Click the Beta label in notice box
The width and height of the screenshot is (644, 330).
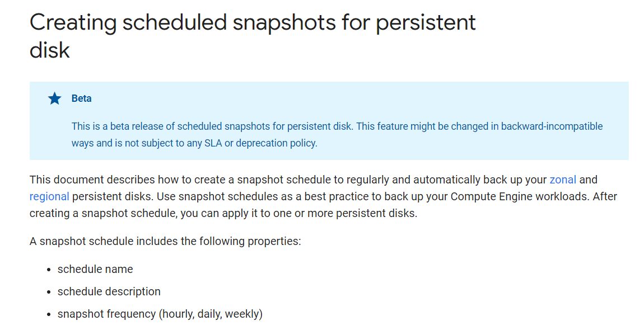[x=81, y=98]
